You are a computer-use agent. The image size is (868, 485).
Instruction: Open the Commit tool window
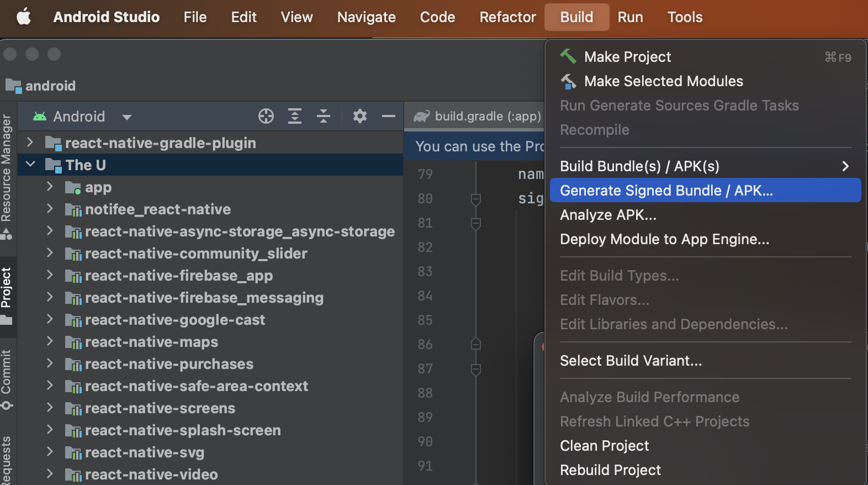click(7, 376)
